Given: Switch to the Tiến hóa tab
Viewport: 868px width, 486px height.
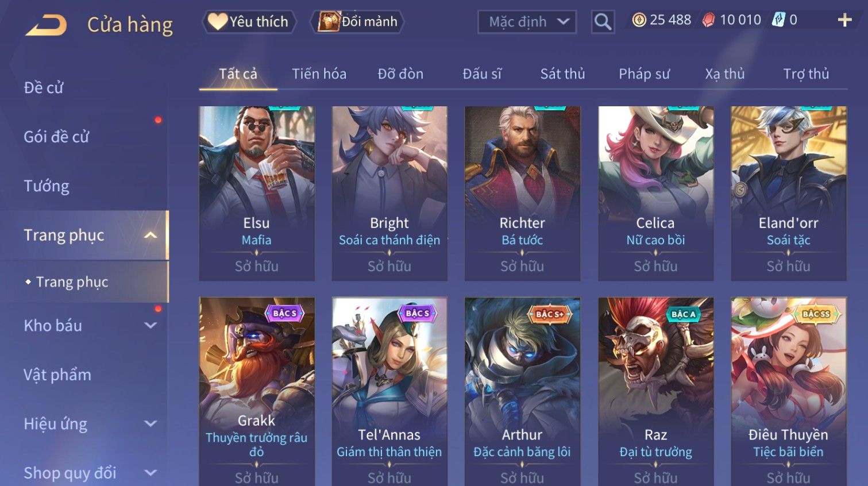Looking at the screenshot, I should 319,74.
